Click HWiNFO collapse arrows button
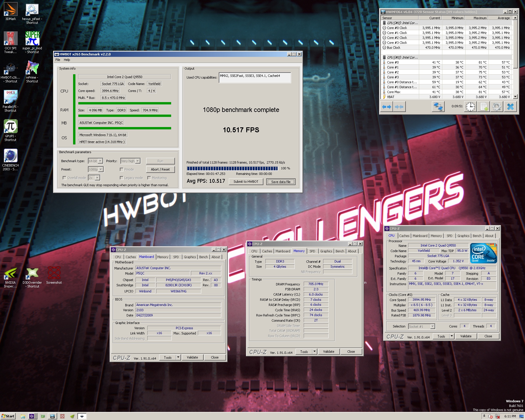This screenshot has width=525, height=420. click(x=399, y=107)
